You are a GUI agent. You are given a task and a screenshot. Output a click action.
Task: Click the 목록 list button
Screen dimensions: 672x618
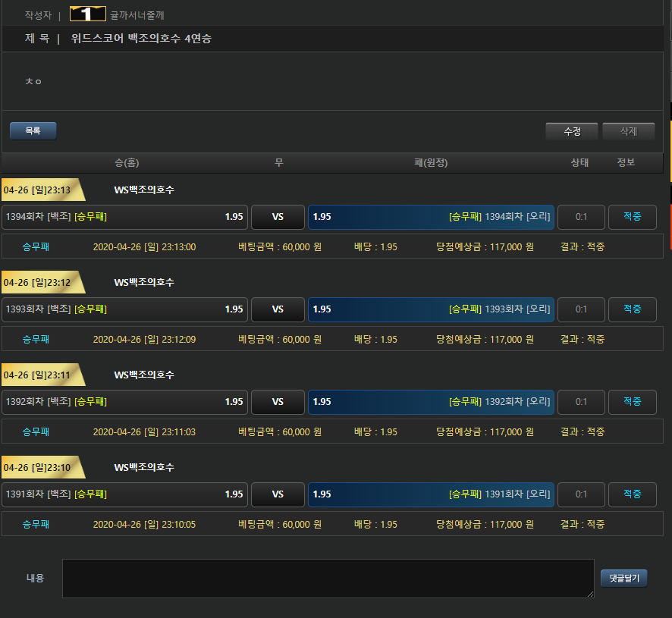tap(33, 131)
